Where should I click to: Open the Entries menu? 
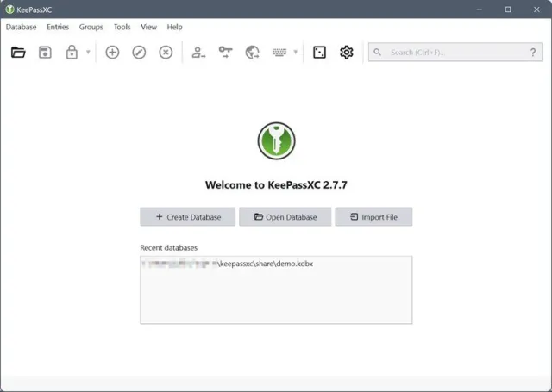(58, 27)
